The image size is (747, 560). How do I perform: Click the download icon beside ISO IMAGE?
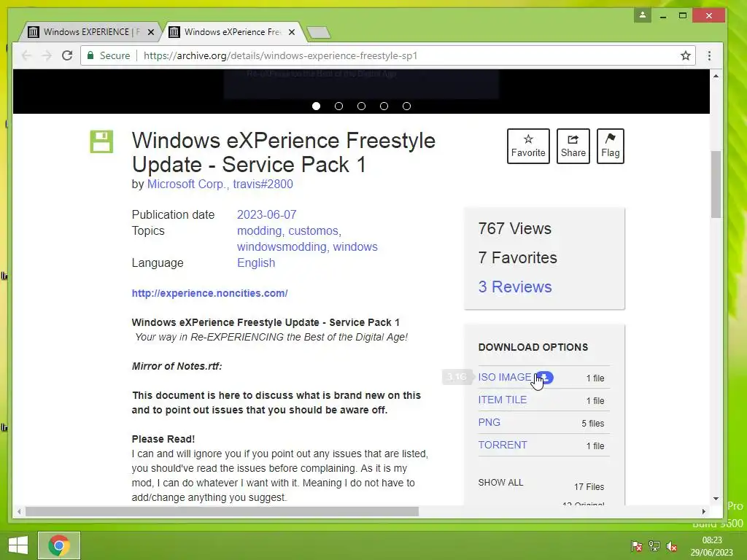click(x=545, y=377)
